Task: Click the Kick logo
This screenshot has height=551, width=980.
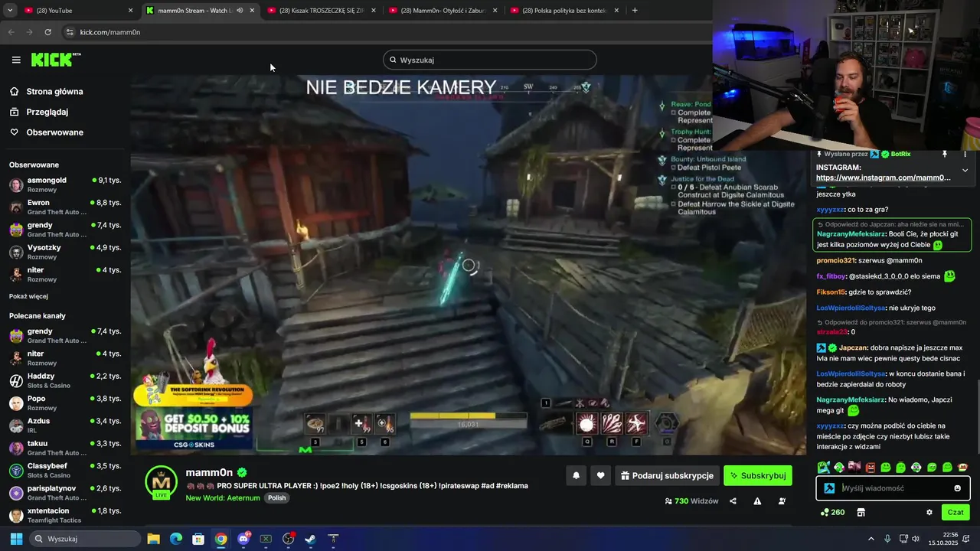Action: coord(56,60)
